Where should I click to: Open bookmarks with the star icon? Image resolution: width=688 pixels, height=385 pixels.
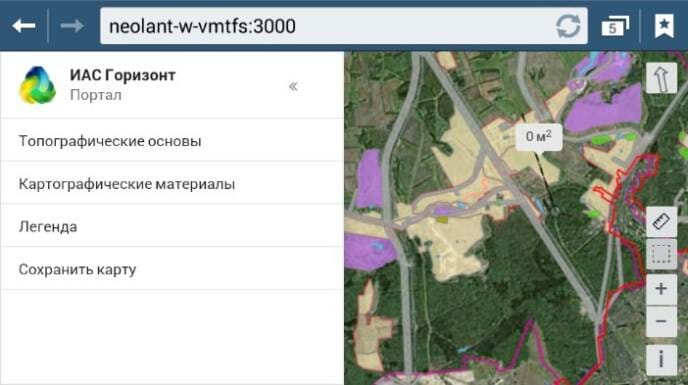pyautogui.click(x=664, y=26)
